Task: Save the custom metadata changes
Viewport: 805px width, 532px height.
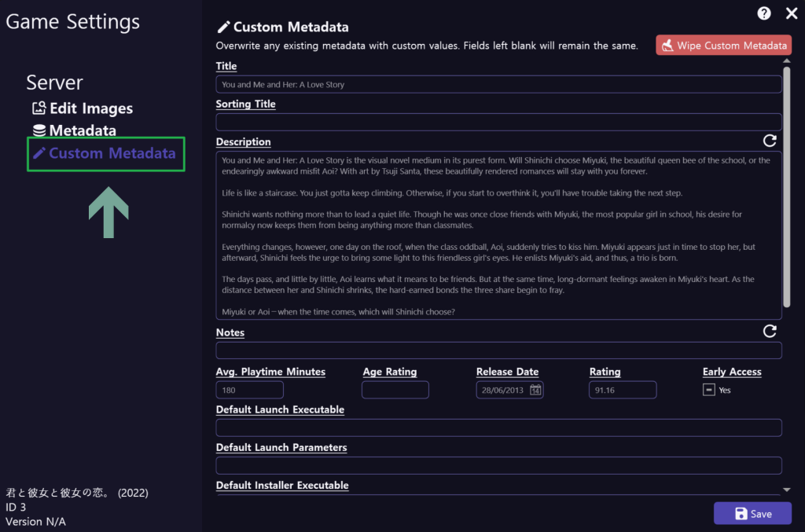Action: point(752,513)
